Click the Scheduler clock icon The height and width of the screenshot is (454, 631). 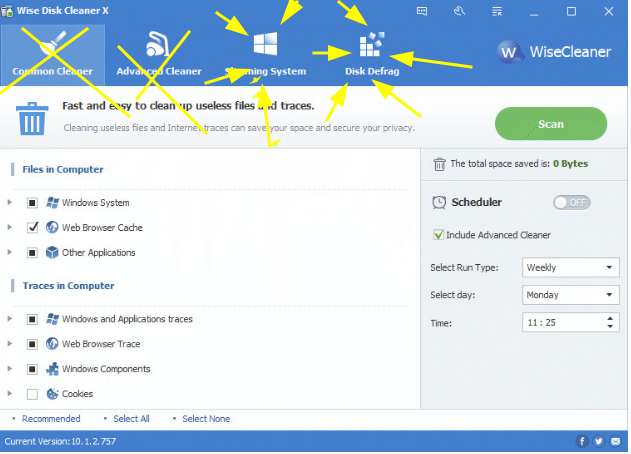pos(441,203)
